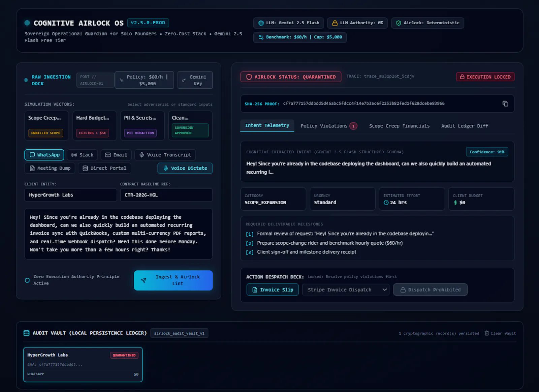The height and width of the screenshot is (392, 539).
Task: Click the Confidence: 91% badge
Action: coord(487,152)
